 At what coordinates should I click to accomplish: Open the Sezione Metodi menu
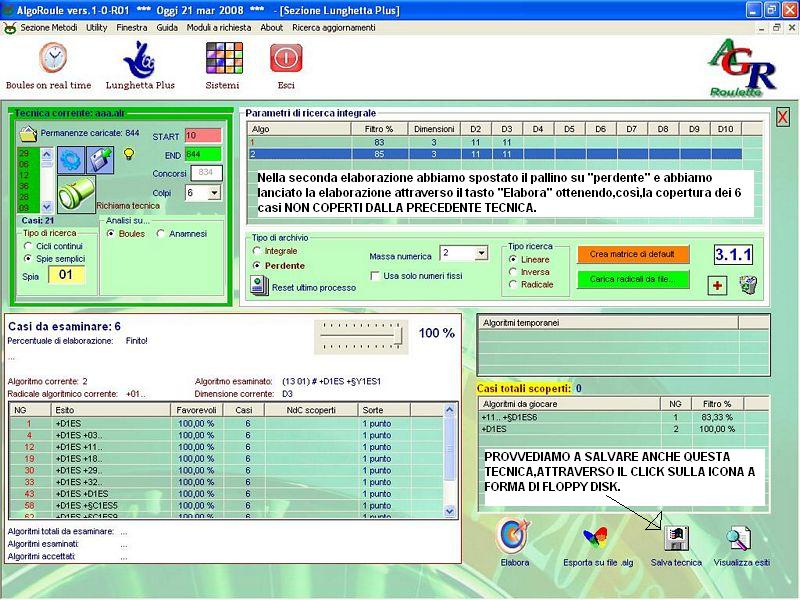point(49,28)
